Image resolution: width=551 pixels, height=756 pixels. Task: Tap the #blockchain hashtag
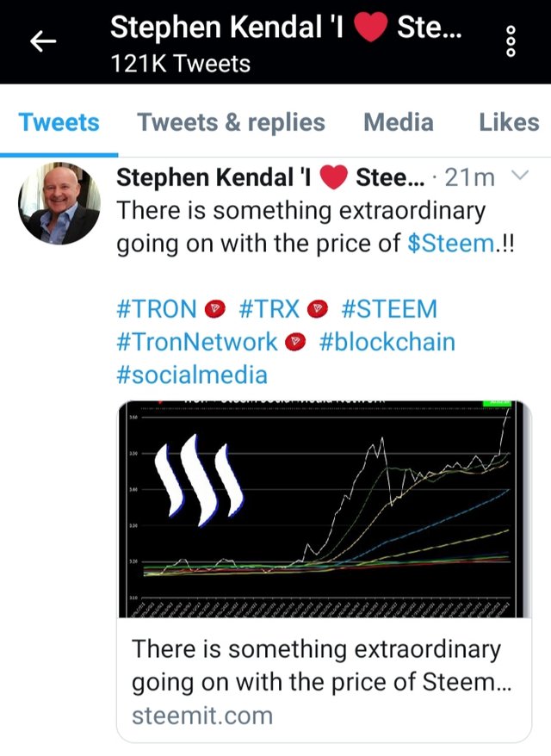387,342
